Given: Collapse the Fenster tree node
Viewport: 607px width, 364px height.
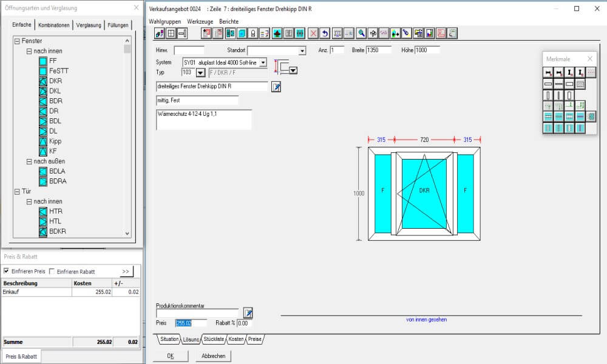Looking at the screenshot, I should [x=17, y=41].
